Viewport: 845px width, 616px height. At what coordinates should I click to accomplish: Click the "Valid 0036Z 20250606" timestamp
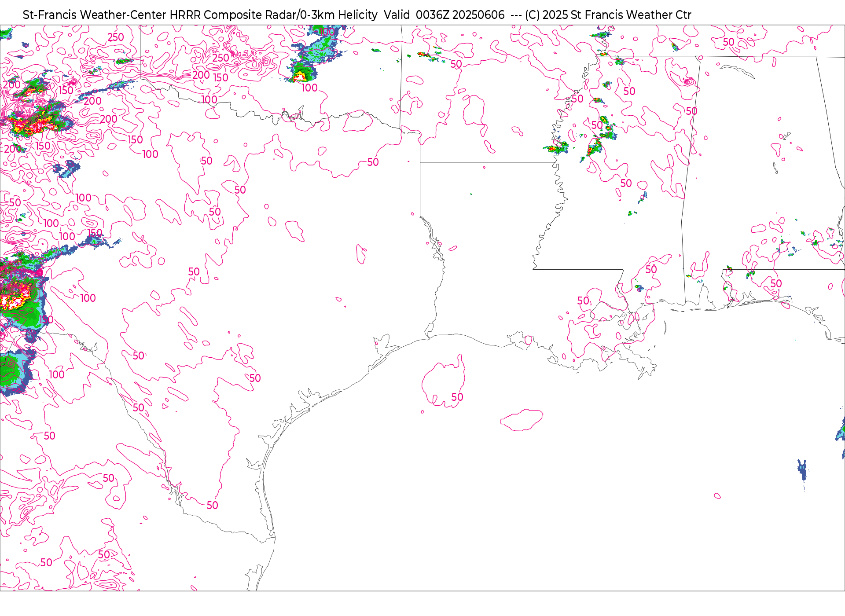(444, 15)
